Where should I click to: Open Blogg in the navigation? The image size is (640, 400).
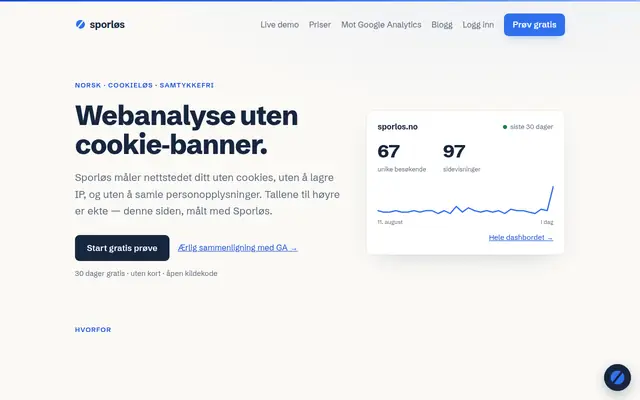pyautogui.click(x=442, y=24)
